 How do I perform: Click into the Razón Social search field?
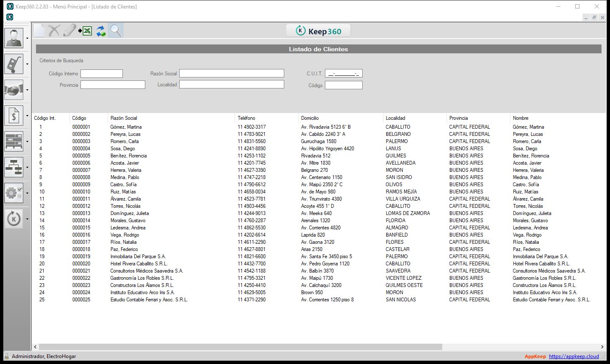(x=232, y=73)
